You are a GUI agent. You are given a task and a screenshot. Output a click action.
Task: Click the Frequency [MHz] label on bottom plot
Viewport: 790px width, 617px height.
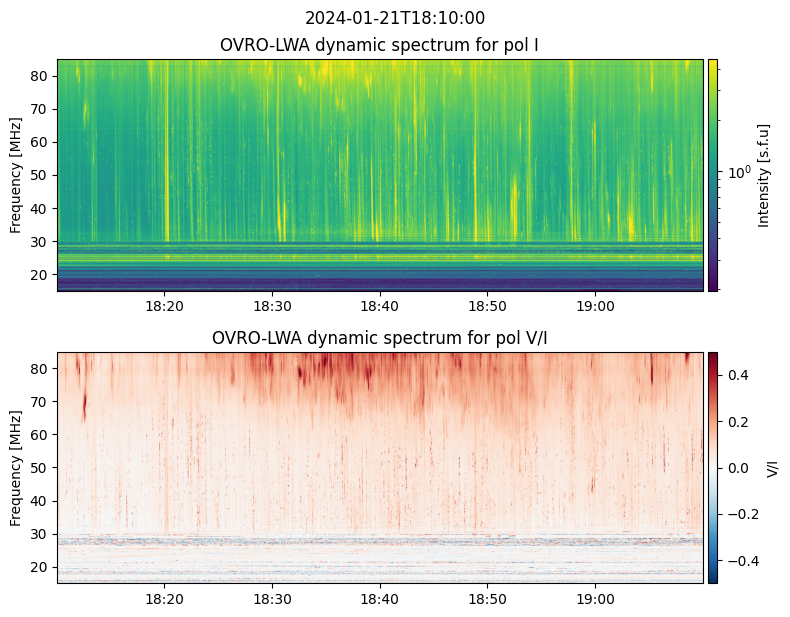click(x=16, y=467)
